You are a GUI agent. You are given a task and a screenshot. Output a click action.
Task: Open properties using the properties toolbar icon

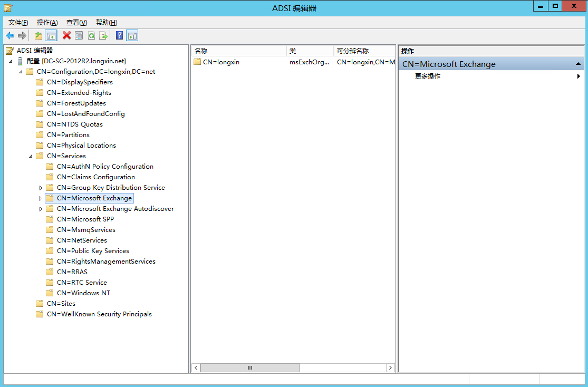click(80, 35)
